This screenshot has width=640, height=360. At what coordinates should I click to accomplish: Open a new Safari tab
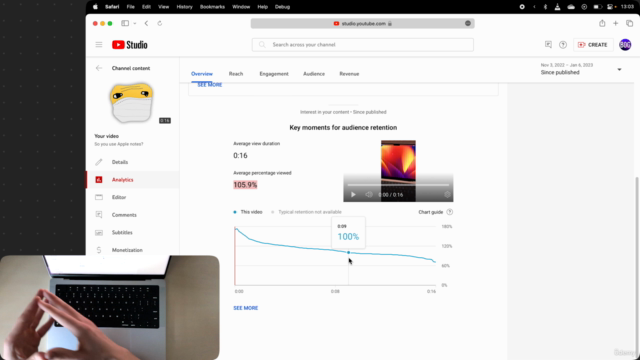tap(616, 23)
